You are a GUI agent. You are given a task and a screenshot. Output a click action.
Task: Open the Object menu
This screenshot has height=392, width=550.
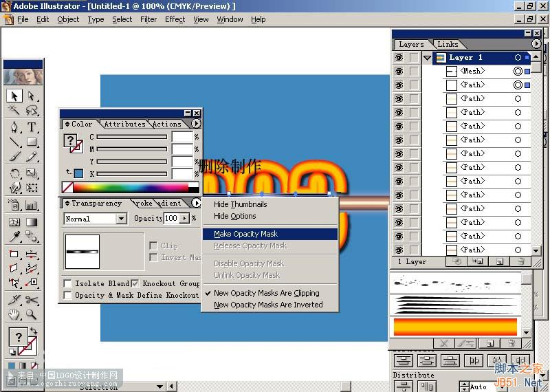68,20
